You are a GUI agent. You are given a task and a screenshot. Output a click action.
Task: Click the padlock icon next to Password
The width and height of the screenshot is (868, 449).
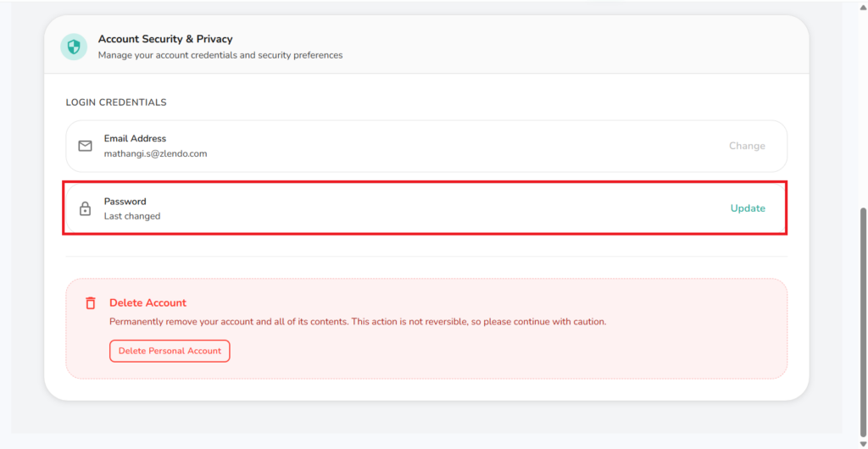point(85,208)
